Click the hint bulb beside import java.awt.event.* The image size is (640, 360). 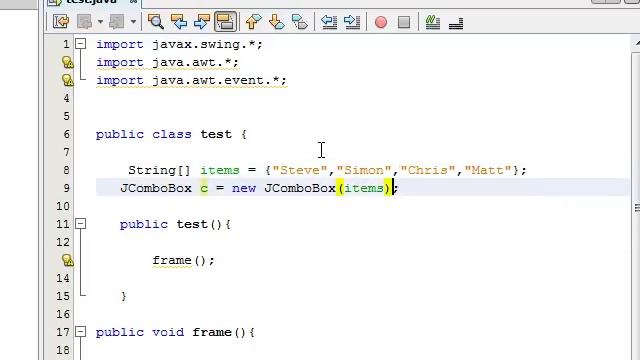[x=67, y=80]
